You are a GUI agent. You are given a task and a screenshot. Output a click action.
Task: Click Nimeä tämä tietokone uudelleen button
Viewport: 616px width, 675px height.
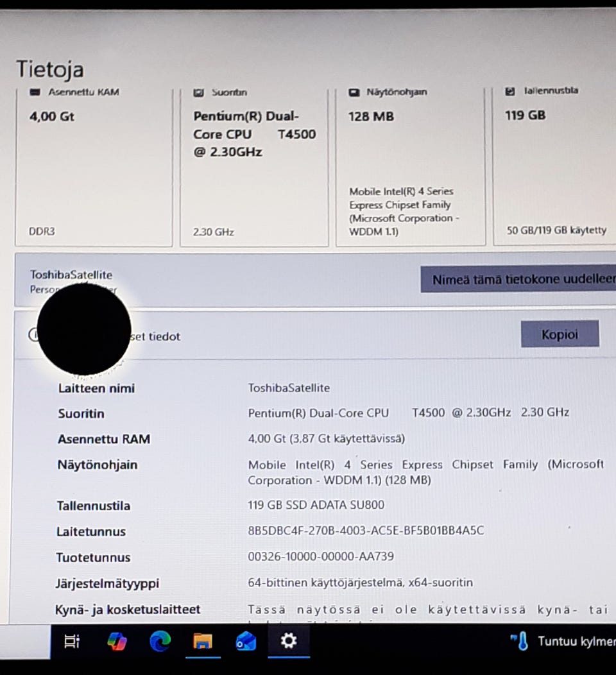518,279
